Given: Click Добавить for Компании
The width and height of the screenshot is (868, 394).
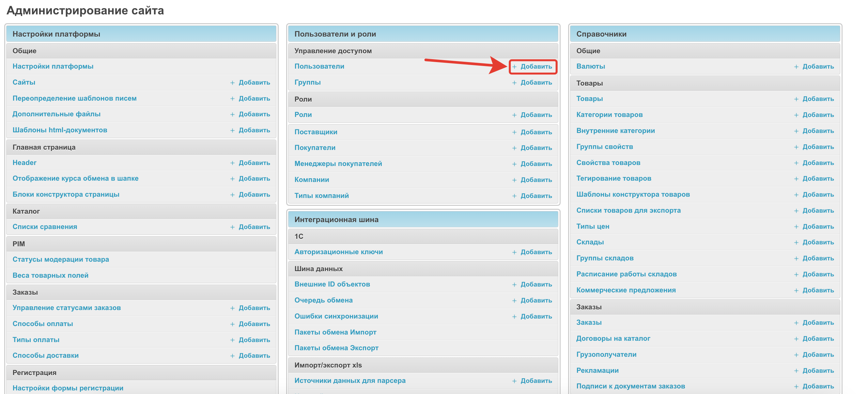Looking at the screenshot, I should tap(536, 180).
